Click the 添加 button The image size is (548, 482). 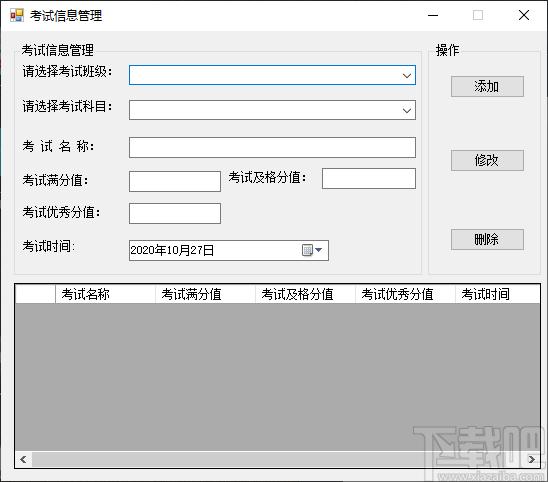[487, 86]
